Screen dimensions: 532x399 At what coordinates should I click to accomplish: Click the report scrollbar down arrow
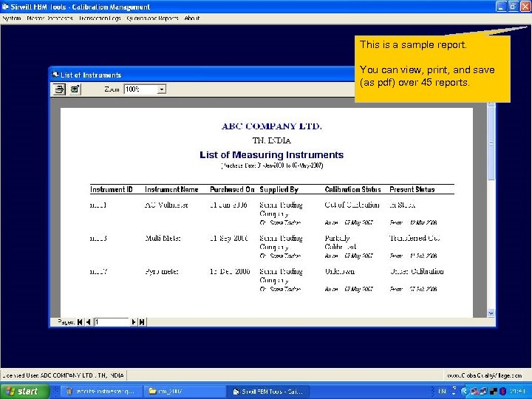(x=491, y=313)
